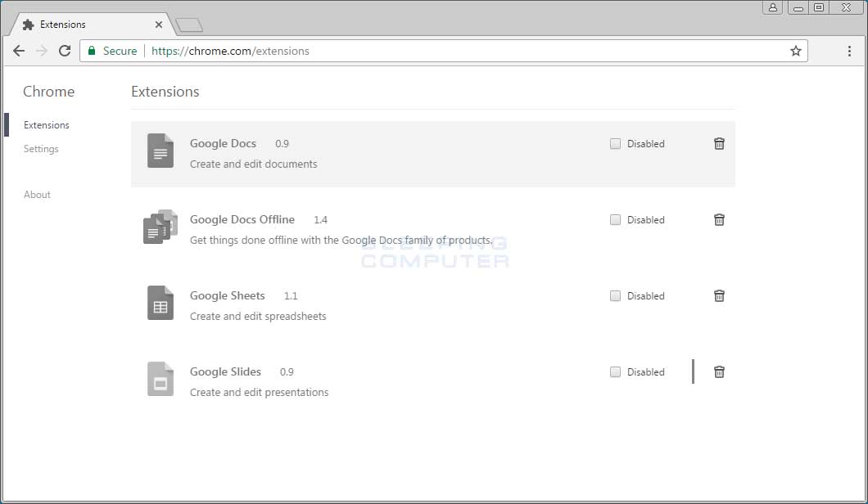Click version number 1.4 of Google Docs Offline

point(320,220)
